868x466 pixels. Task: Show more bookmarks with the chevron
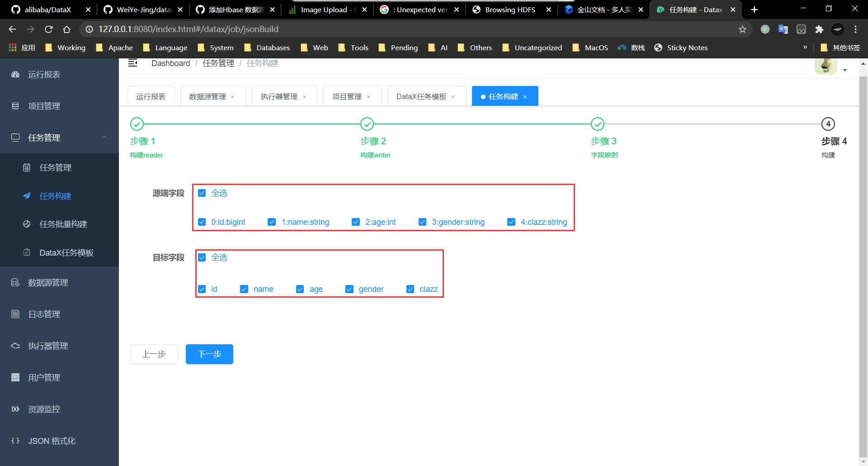(x=805, y=48)
